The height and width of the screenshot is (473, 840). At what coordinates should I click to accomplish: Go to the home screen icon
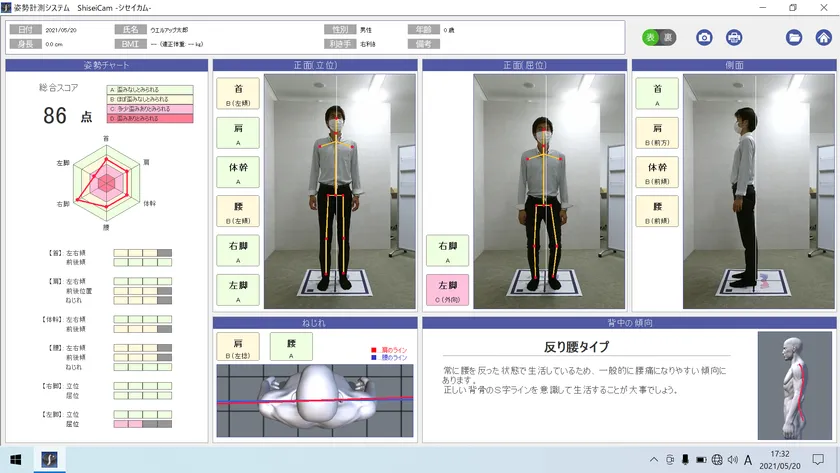pos(823,37)
